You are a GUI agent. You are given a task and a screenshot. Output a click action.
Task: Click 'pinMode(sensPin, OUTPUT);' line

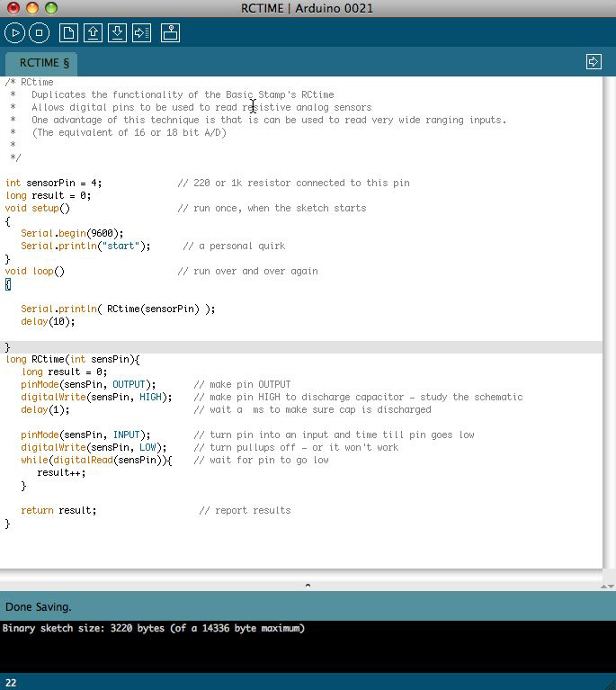[x=88, y=385]
